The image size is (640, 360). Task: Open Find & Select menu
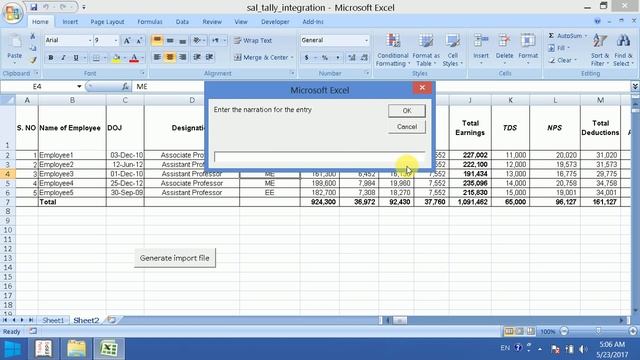point(623,51)
